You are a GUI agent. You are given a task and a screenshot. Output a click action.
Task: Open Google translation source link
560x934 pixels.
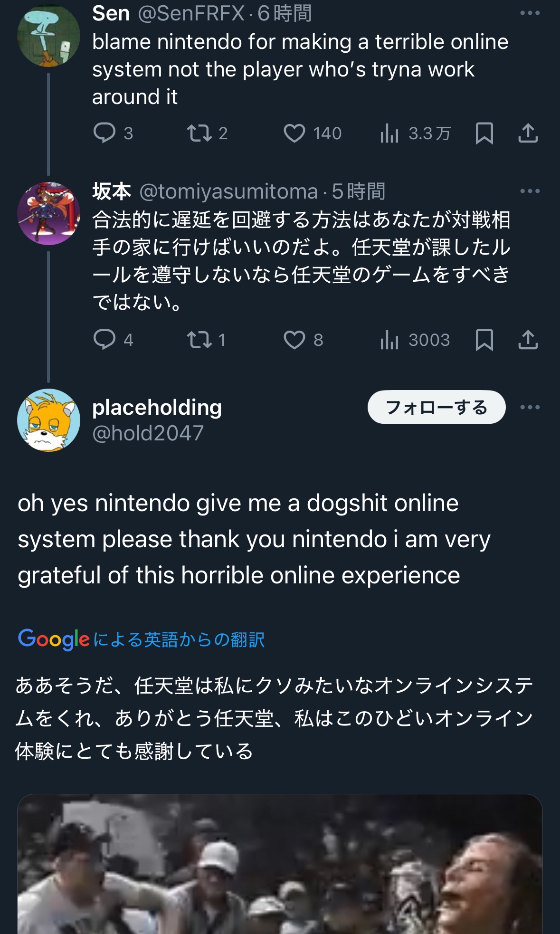141,639
